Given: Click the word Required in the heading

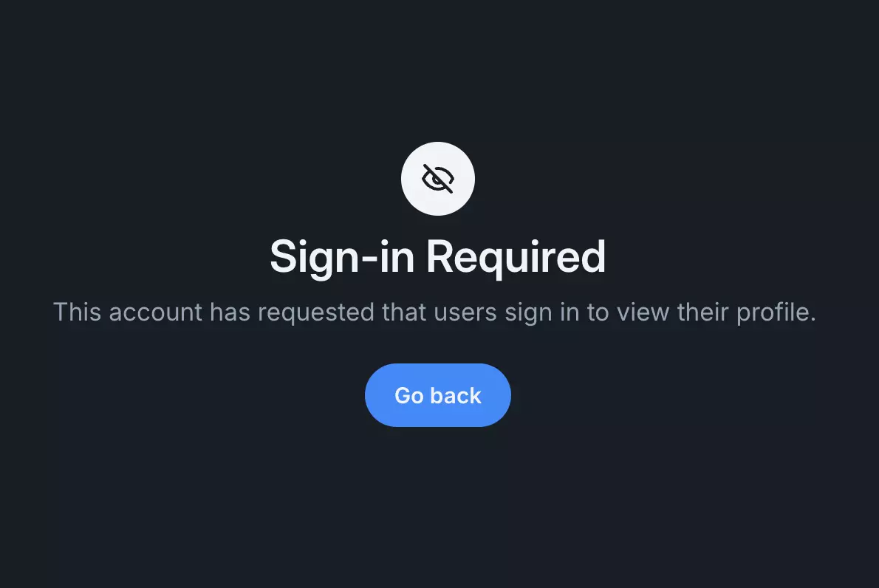Looking at the screenshot, I should click(516, 257).
